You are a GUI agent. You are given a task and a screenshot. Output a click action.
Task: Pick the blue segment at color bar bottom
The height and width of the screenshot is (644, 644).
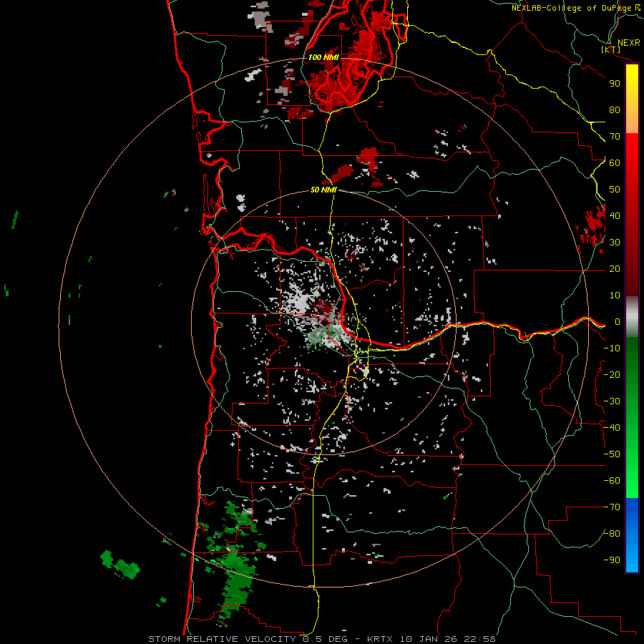click(x=632, y=535)
